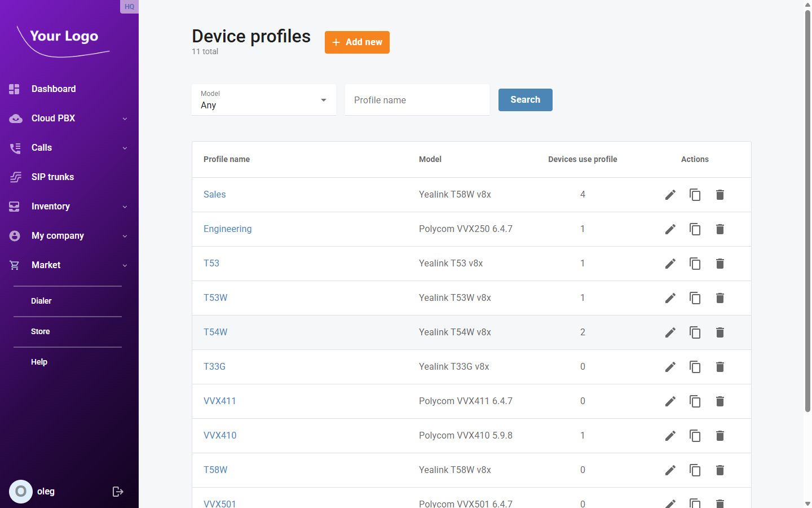Open the Engineering profile link
The image size is (812, 508).
click(x=227, y=229)
